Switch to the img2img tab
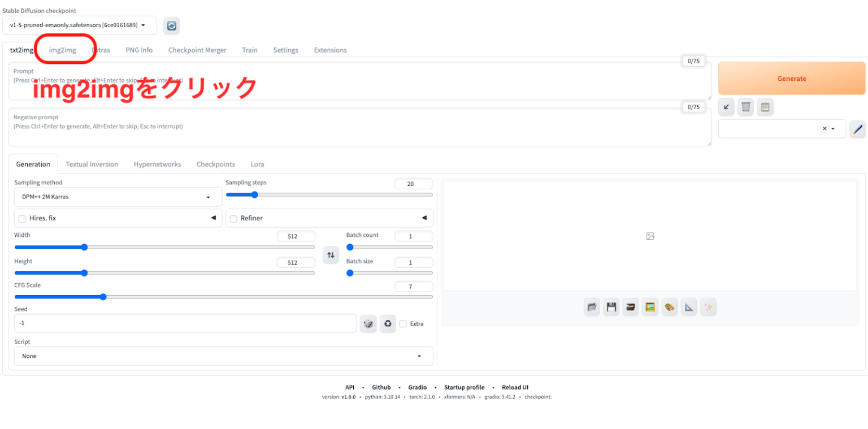The image size is (868, 429). [x=62, y=50]
